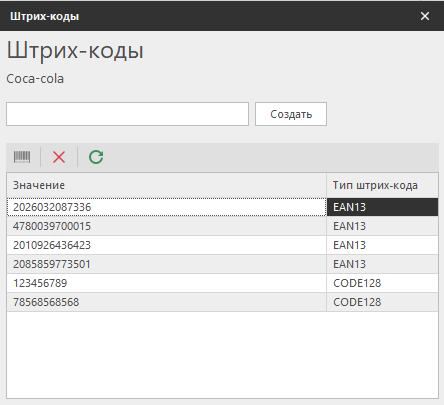Select barcode value 2026032087336
The image size is (444, 405).
166,207
